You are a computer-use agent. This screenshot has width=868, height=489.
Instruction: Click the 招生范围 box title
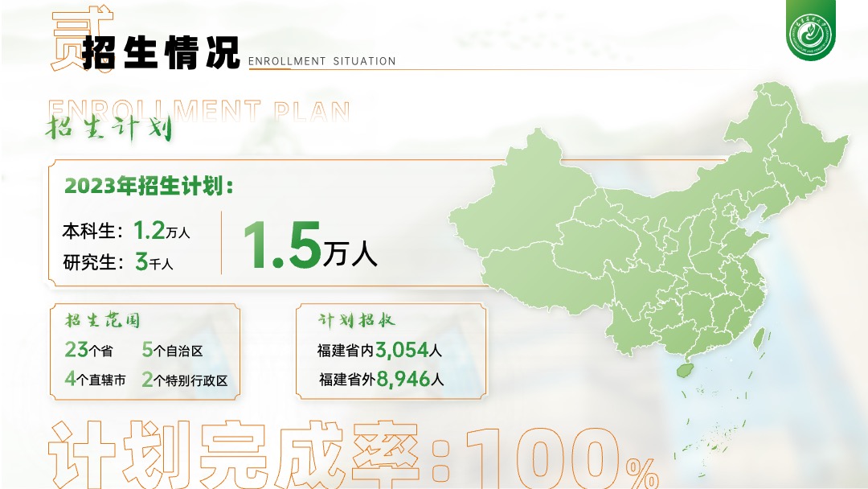coord(103,320)
